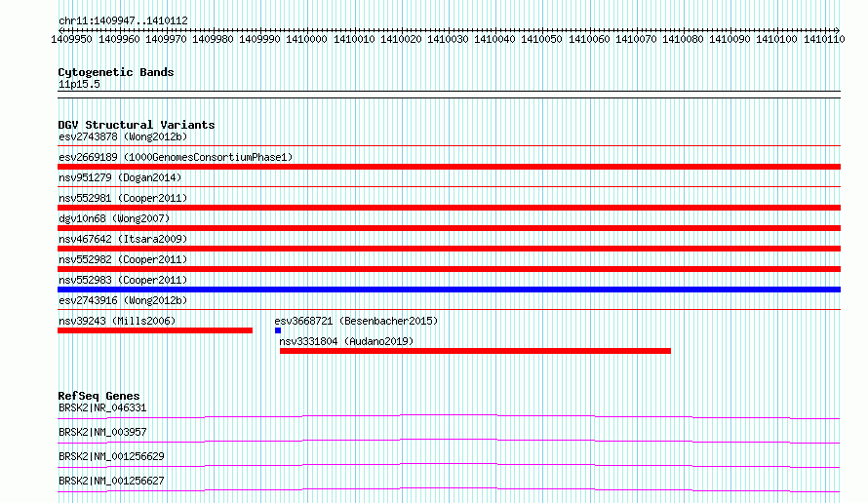Click ruler position label 1409950
868x503 pixels.
tap(71, 39)
